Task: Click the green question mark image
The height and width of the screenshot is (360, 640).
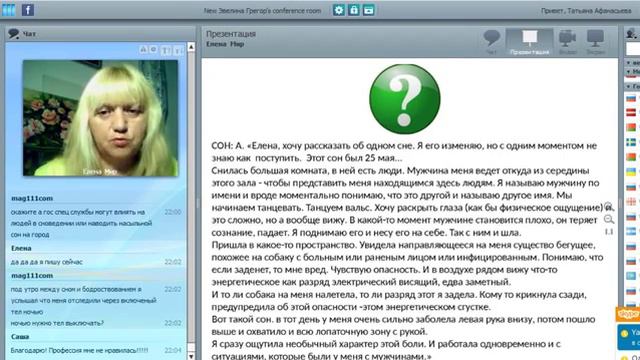Action: click(404, 99)
